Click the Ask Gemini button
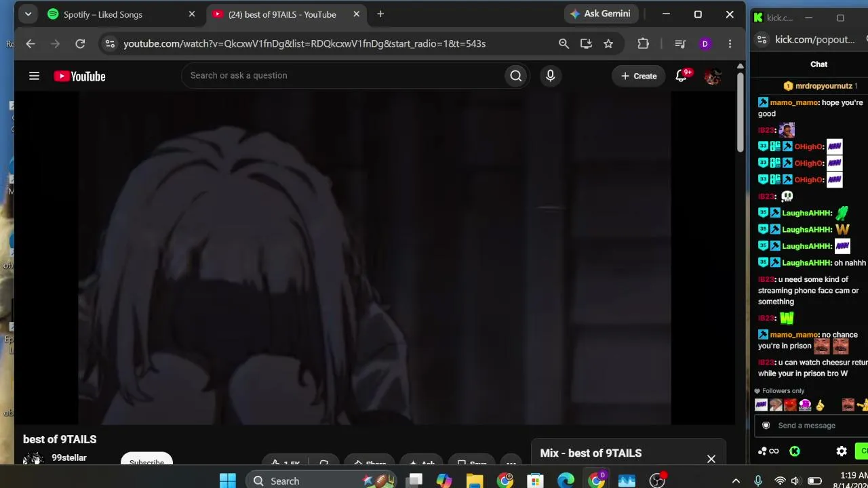Viewport: 868px width, 488px height. coord(601,14)
